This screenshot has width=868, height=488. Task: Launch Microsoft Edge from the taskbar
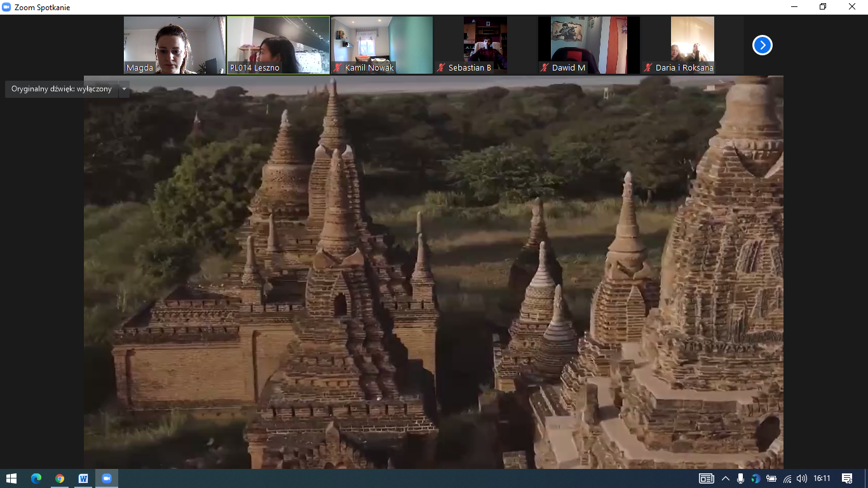36,478
